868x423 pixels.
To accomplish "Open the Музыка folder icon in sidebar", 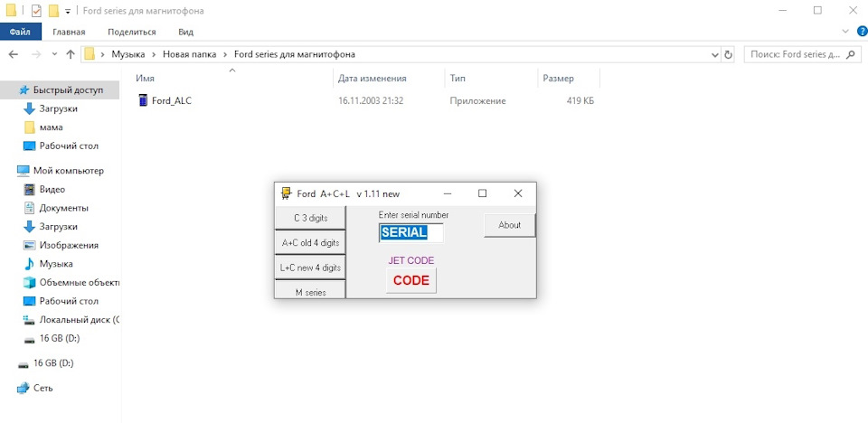I will 29,264.
